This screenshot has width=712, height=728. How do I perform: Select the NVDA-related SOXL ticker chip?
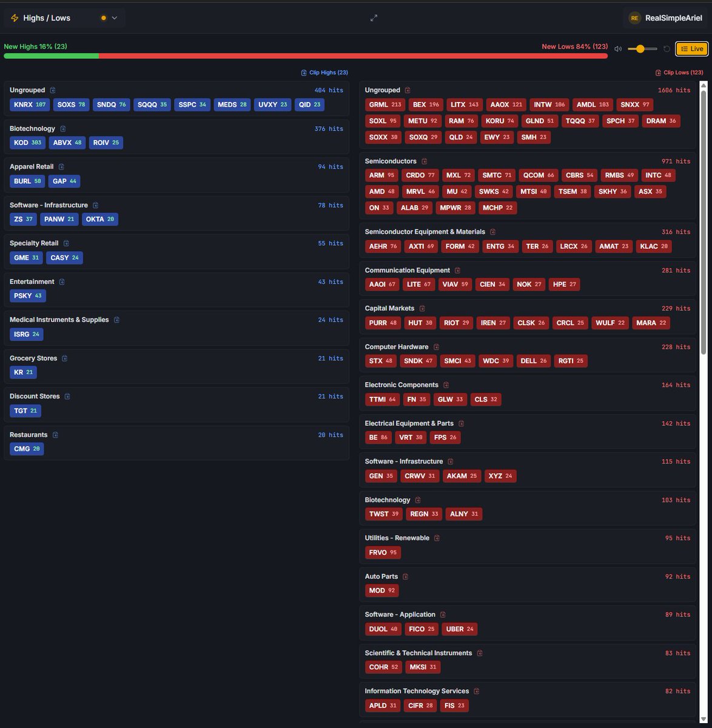point(383,121)
